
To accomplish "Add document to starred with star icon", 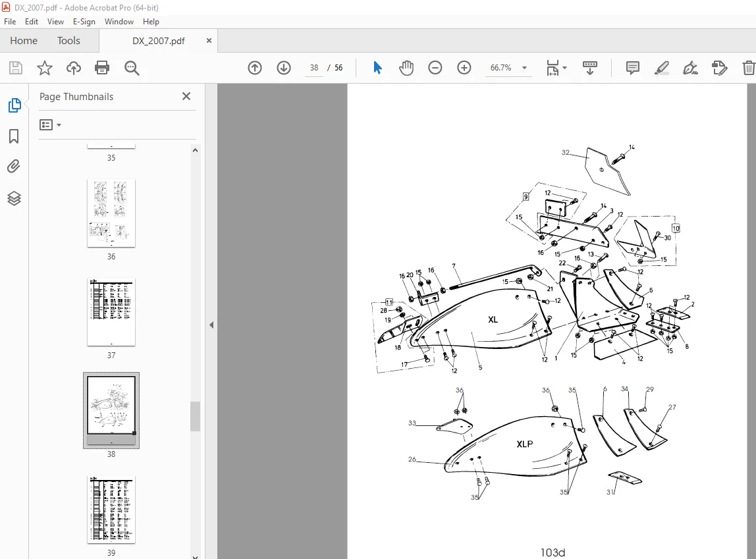I will [x=44, y=68].
